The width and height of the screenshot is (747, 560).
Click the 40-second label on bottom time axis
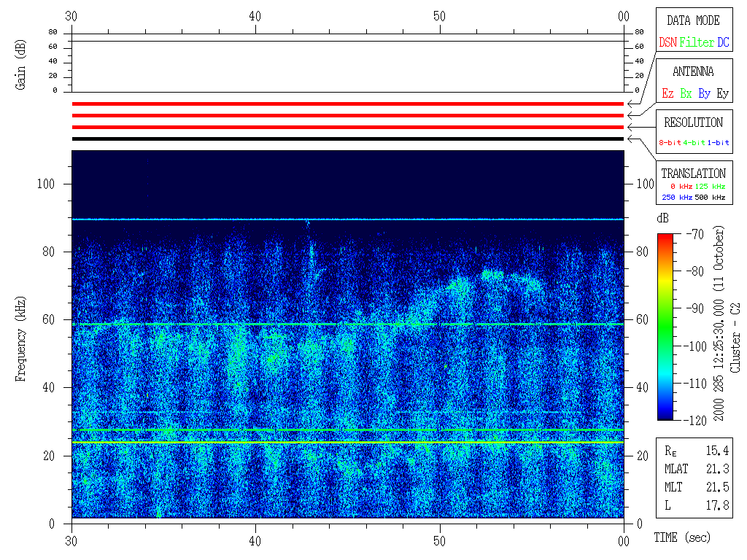click(x=256, y=541)
